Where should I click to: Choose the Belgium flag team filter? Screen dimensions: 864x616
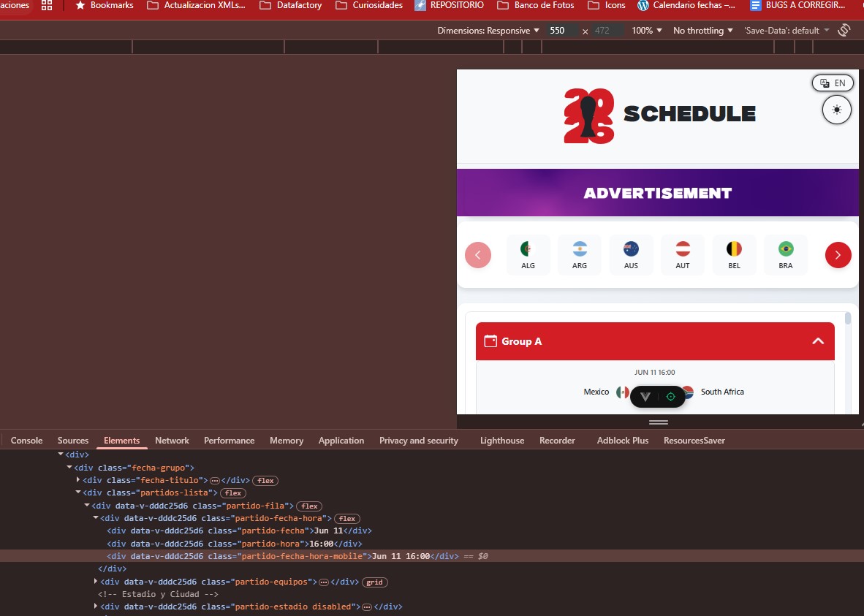click(734, 255)
